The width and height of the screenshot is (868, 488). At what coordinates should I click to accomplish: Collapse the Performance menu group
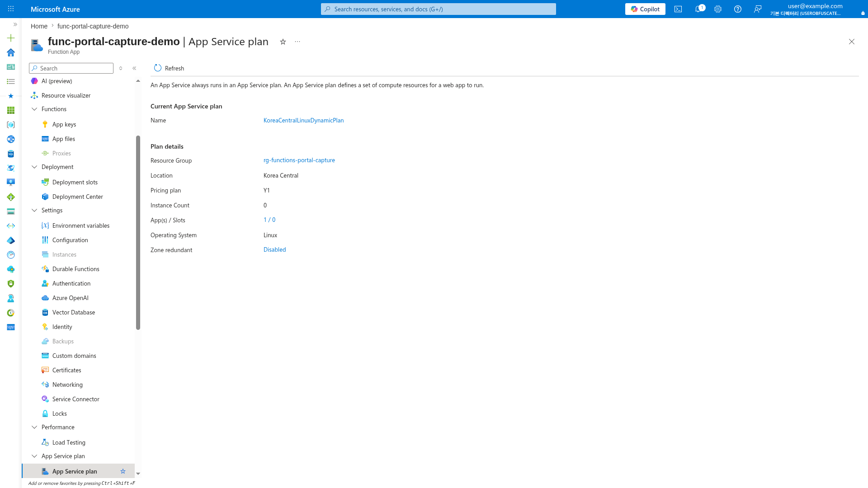34,427
